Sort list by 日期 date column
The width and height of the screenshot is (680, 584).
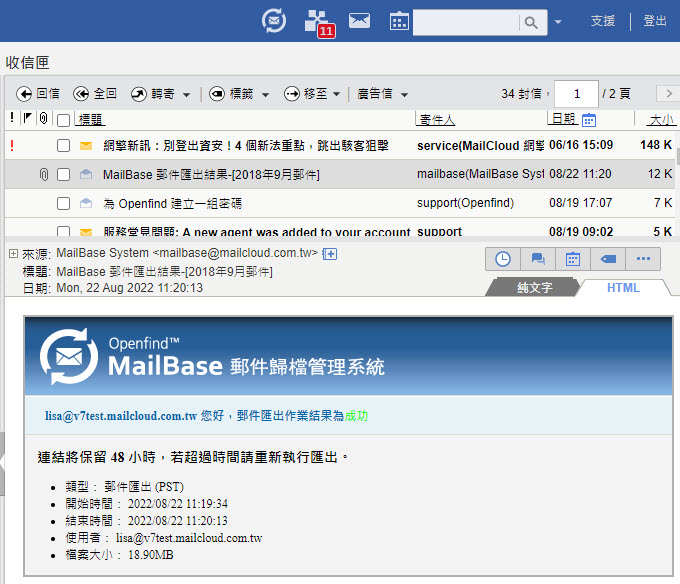[563, 118]
